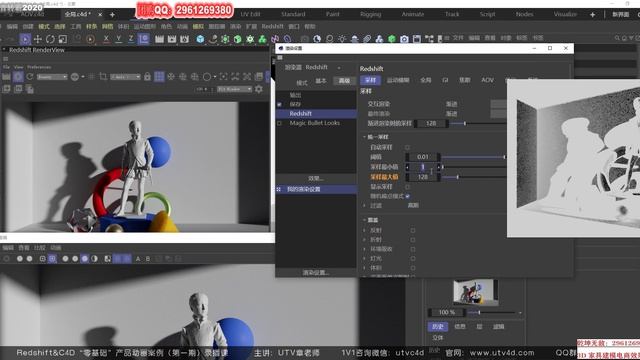Open render settings clapperboard gear icon
Viewport: 640px width, 360px height.
(184, 39)
